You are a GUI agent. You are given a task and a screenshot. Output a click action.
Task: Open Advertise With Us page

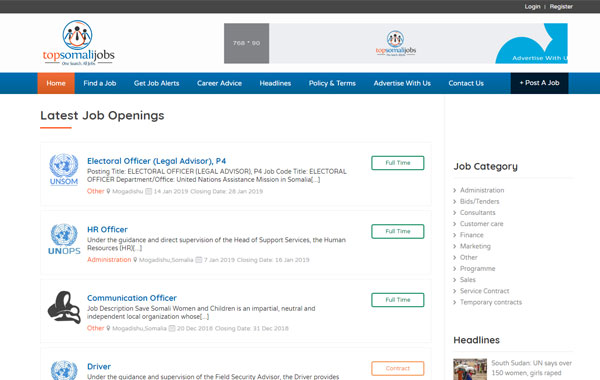(402, 83)
